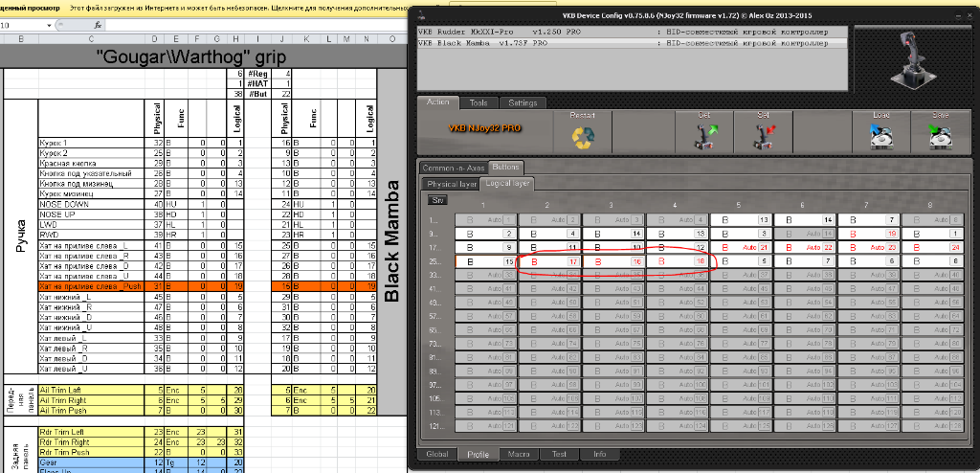Click the white button cell numbered 15
Viewport: 980px width, 473px height.
click(x=487, y=261)
